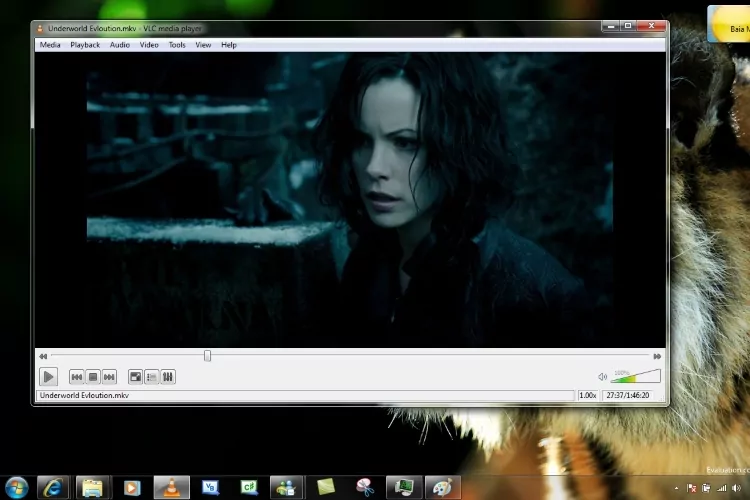Open the Help menu
The width and height of the screenshot is (750, 500).
229,45
